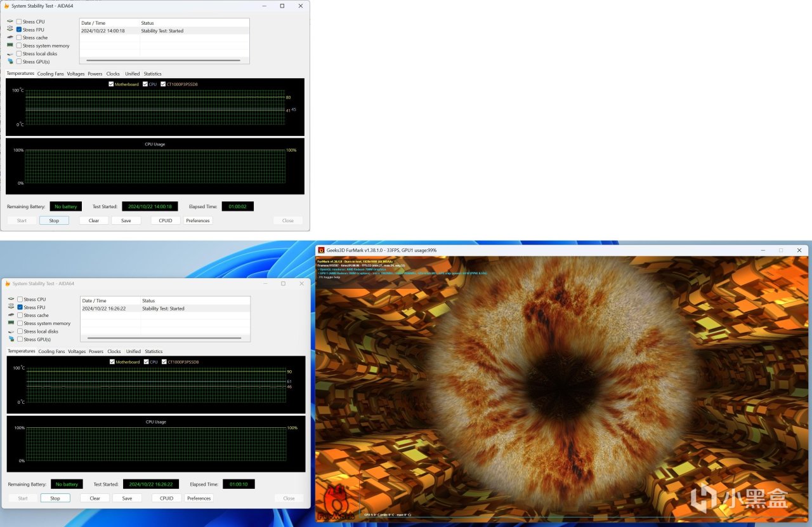Click the Stress FPU icon in the 14:00:18 AIDA64 window
The height and width of the screenshot is (527, 812).
click(10, 29)
